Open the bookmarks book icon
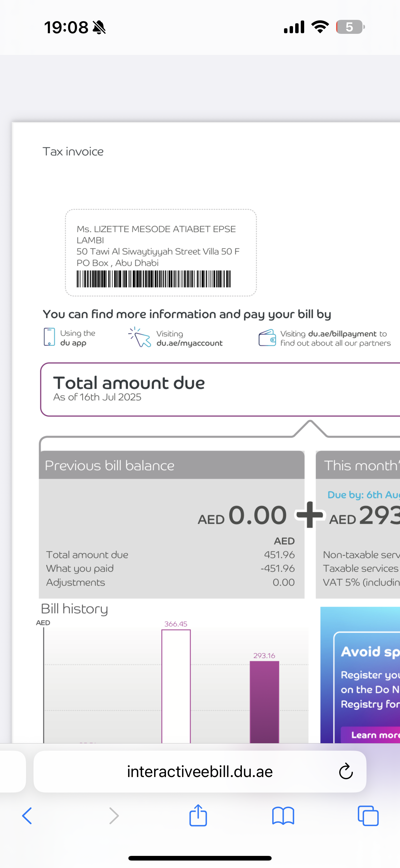The width and height of the screenshot is (400, 868). coord(283,816)
